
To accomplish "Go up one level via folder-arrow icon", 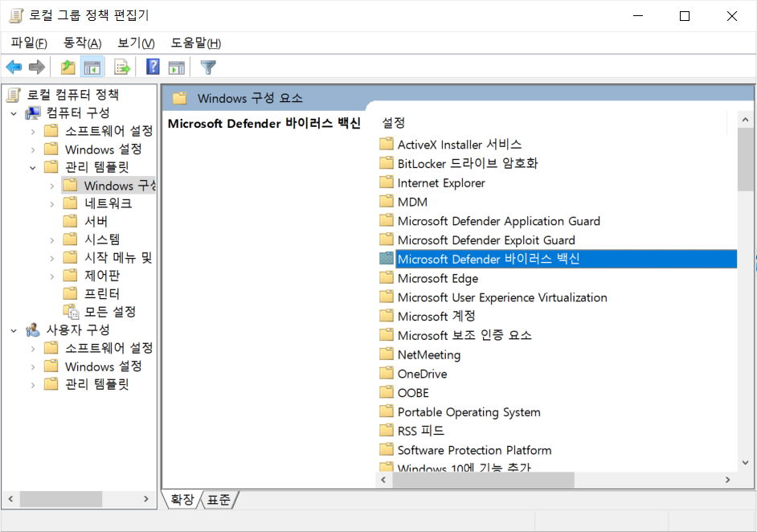I will [68, 68].
